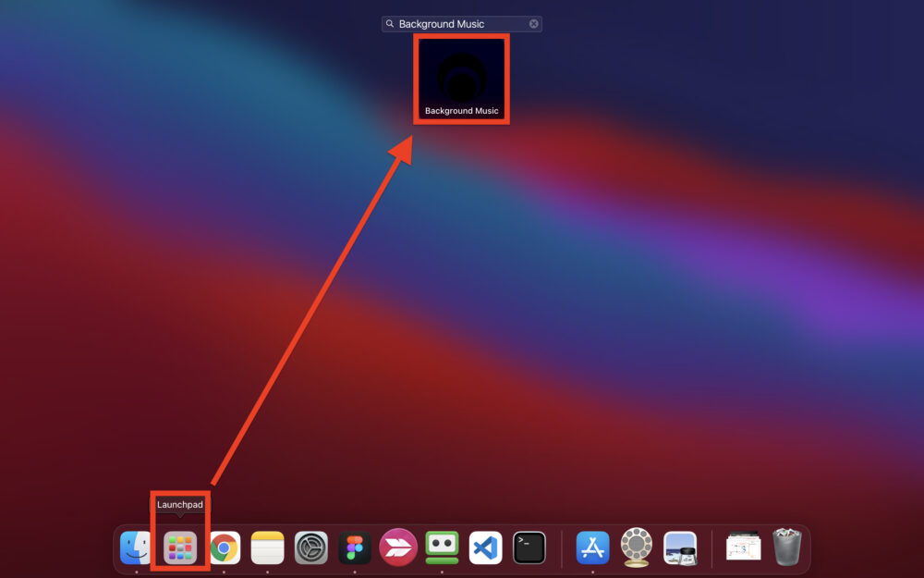The height and width of the screenshot is (578, 924).
Task: Open the Notes app in the Dock
Action: coord(268,547)
